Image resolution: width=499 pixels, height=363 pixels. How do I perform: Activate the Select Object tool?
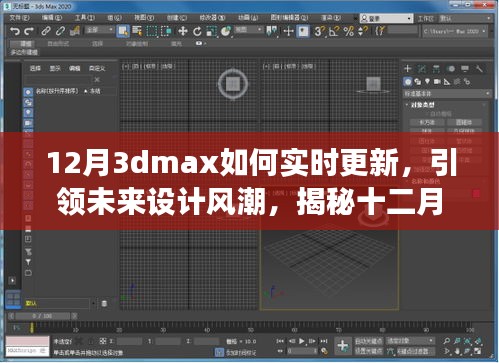point(123,31)
